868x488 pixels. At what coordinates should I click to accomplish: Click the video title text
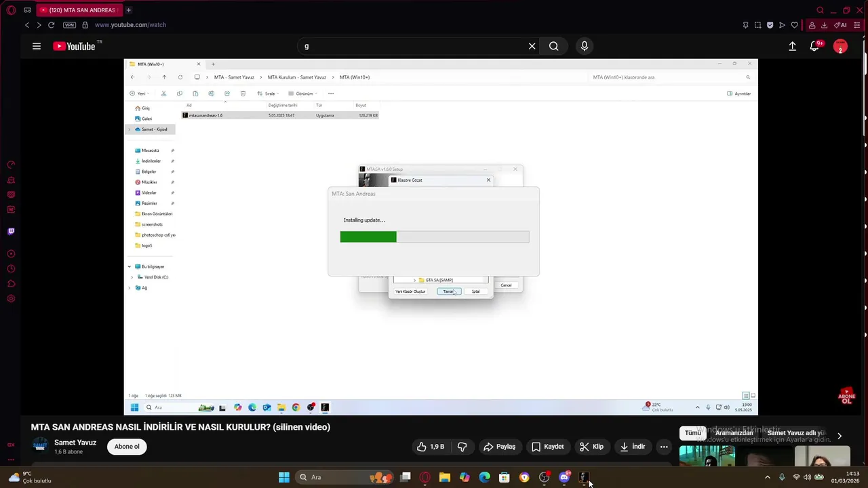pos(180,427)
